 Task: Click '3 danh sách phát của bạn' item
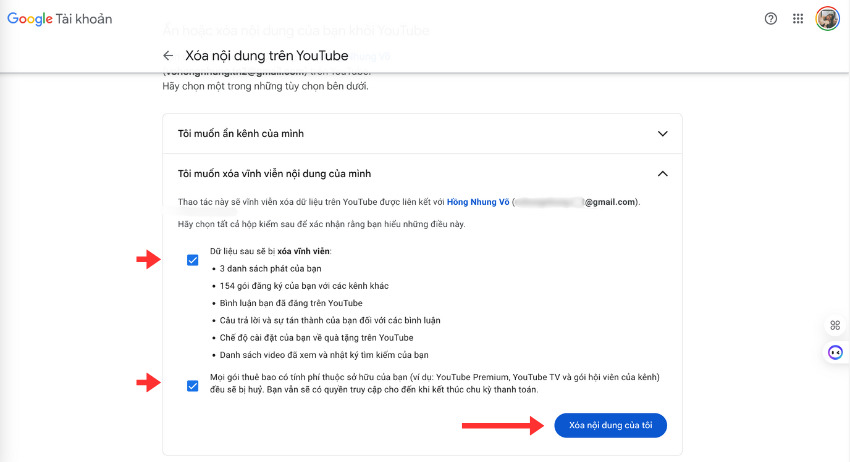[271, 268]
